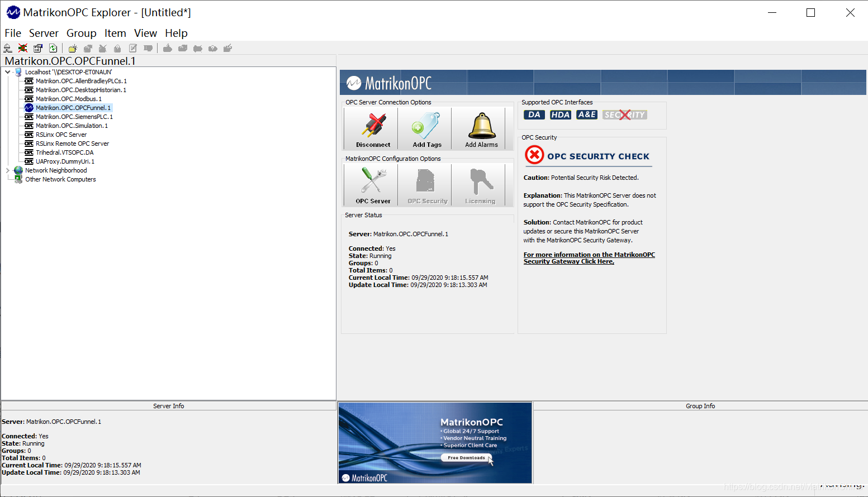Screen dimensions: 868x497
Task: Select Matrikon.OPC.Modbus.1 server
Action: point(69,99)
